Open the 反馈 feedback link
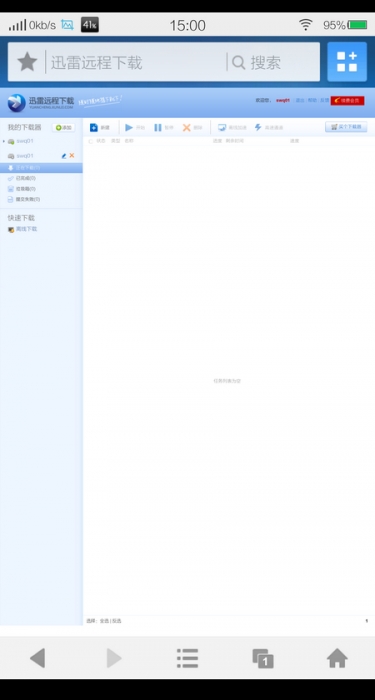Screen dimensions: 375x700 324,100
